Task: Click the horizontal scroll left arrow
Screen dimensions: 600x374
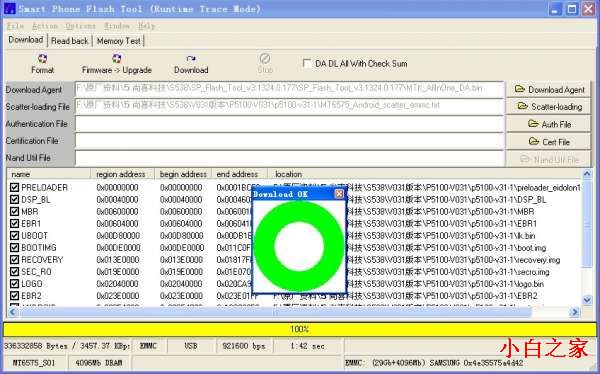Action: (x=12, y=312)
